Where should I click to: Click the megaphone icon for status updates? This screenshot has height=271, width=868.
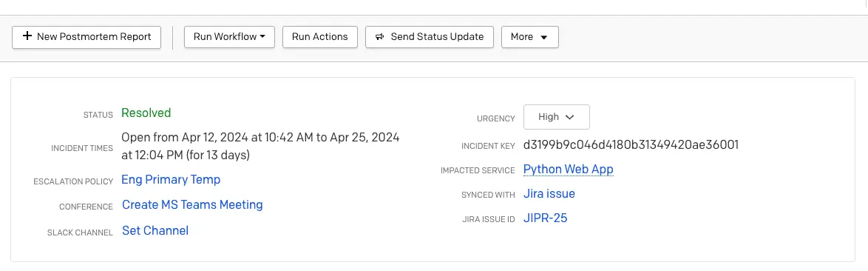(x=380, y=37)
